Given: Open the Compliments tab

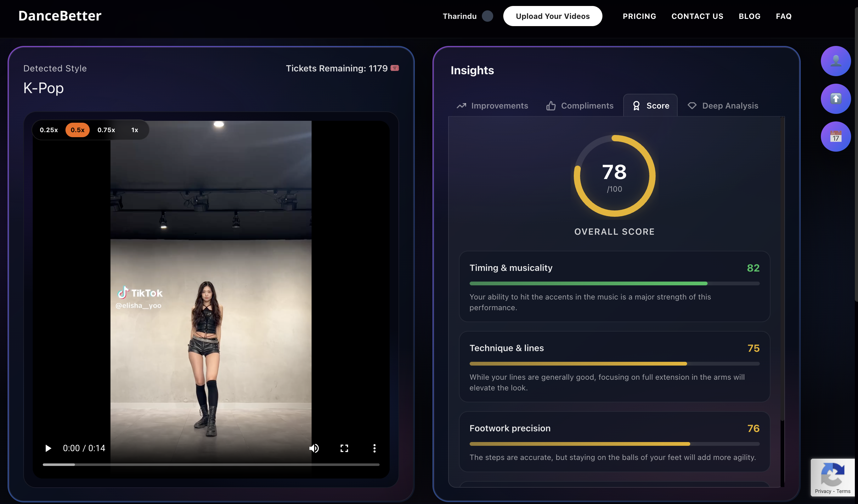Looking at the screenshot, I should coord(580,105).
